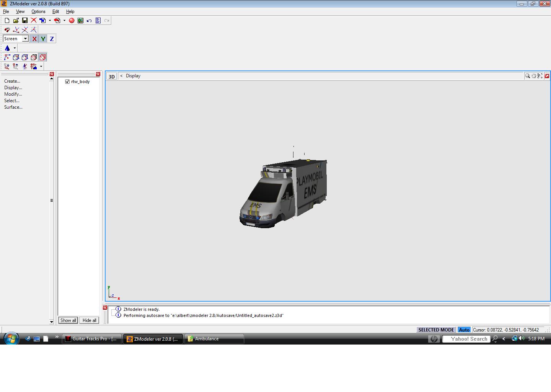Viewport: 551px width, 392px height.
Task: Toggle SELECTED MODE in status bar
Action: point(436,330)
